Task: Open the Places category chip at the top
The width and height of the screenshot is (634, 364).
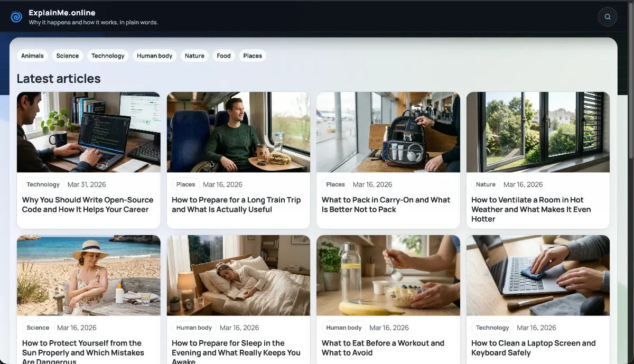Action: pos(253,56)
